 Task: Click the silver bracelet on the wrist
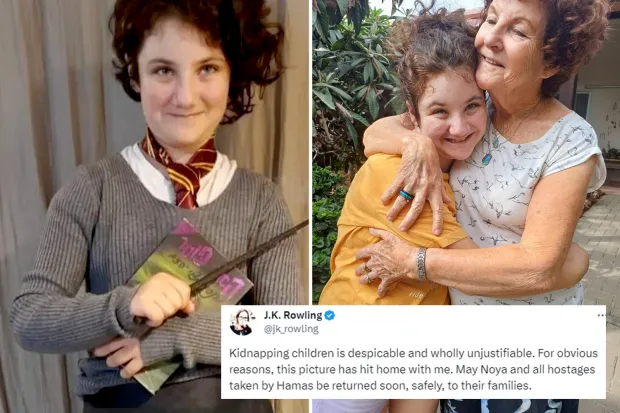(x=422, y=264)
